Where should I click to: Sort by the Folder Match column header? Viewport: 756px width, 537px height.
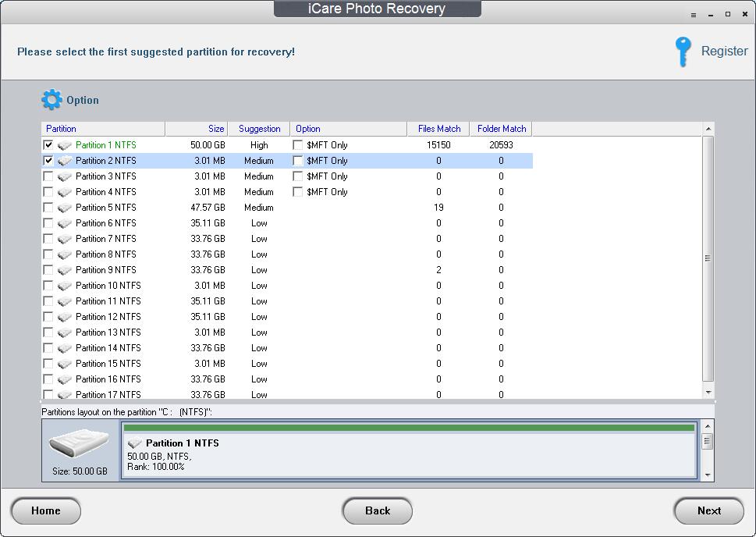tap(501, 129)
